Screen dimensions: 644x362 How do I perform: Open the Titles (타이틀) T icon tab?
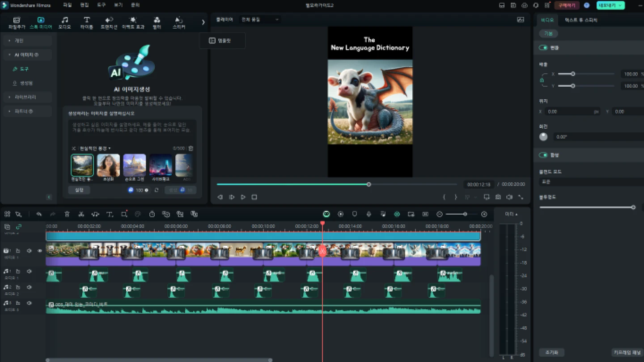click(87, 20)
